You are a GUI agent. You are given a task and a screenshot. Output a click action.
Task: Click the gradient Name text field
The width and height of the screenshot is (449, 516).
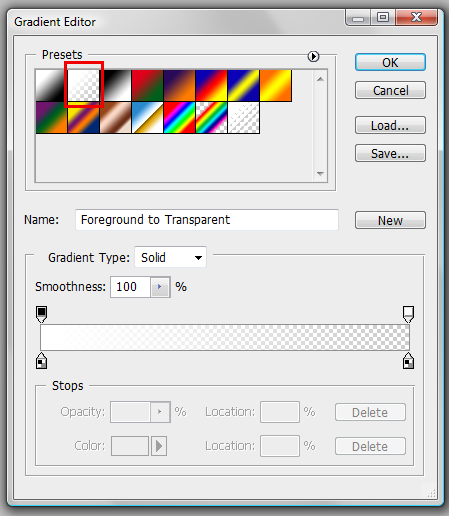point(207,220)
